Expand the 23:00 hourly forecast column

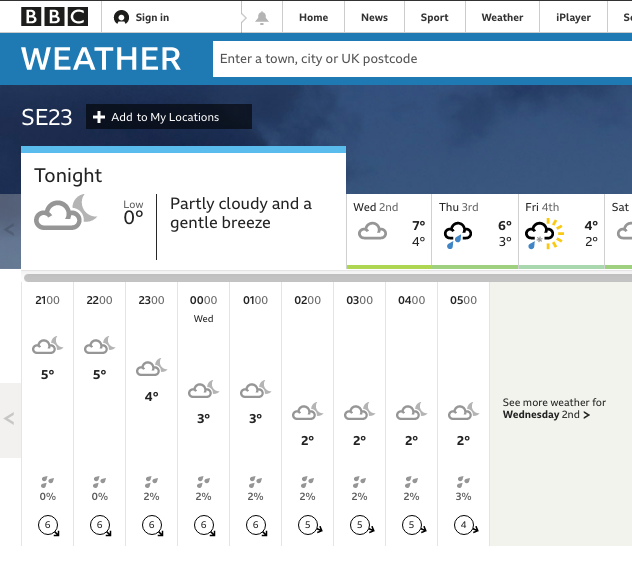point(151,410)
